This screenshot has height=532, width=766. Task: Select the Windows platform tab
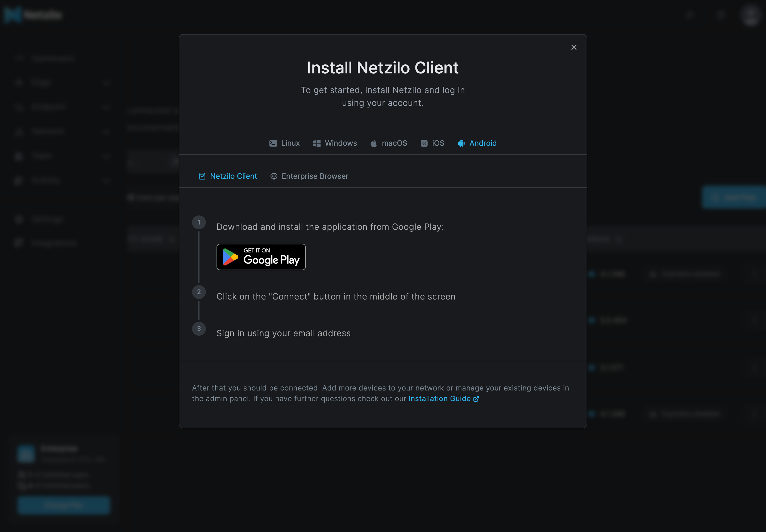[335, 143]
